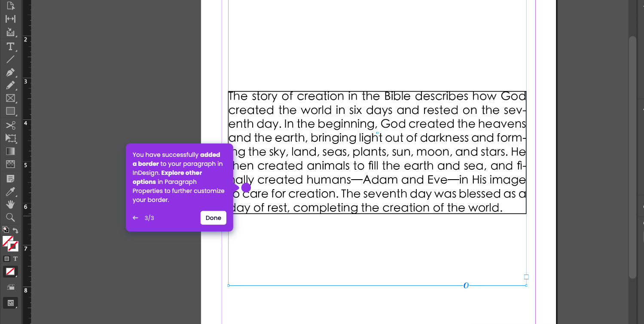Select the Type tool

(11, 46)
